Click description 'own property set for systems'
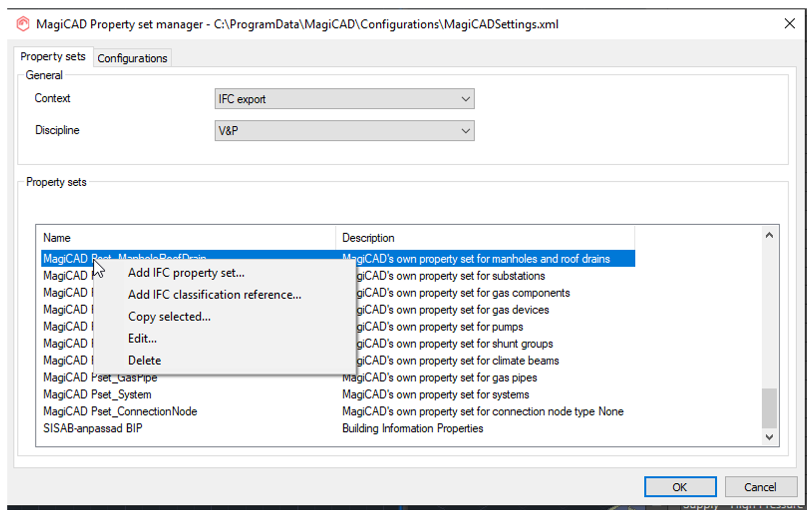The width and height of the screenshot is (812, 517). tap(463, 394)
